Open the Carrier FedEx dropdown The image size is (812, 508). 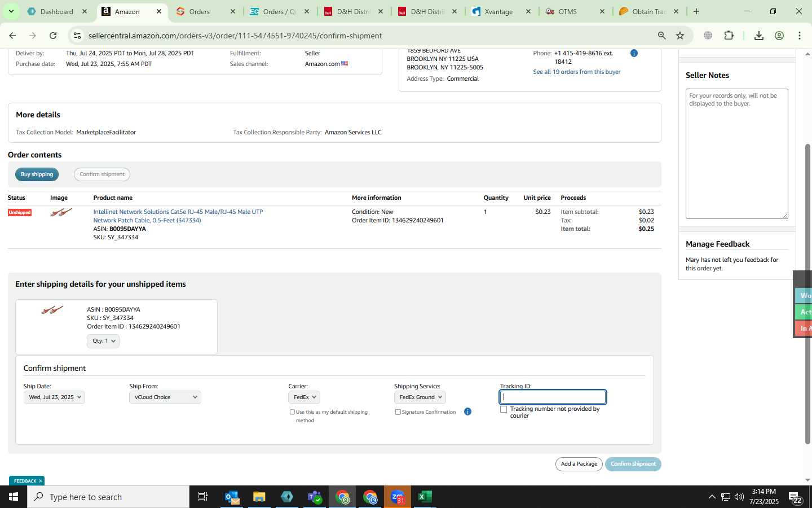coord(304,397)
